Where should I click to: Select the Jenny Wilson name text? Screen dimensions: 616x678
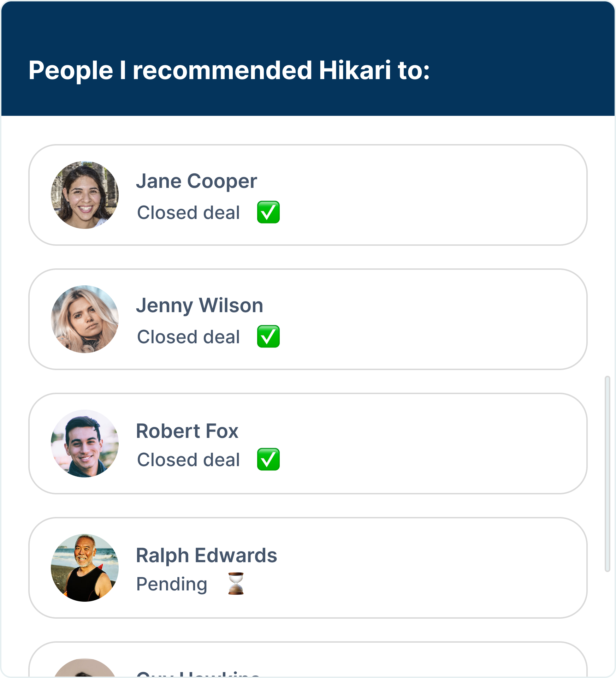coord(200,305)
